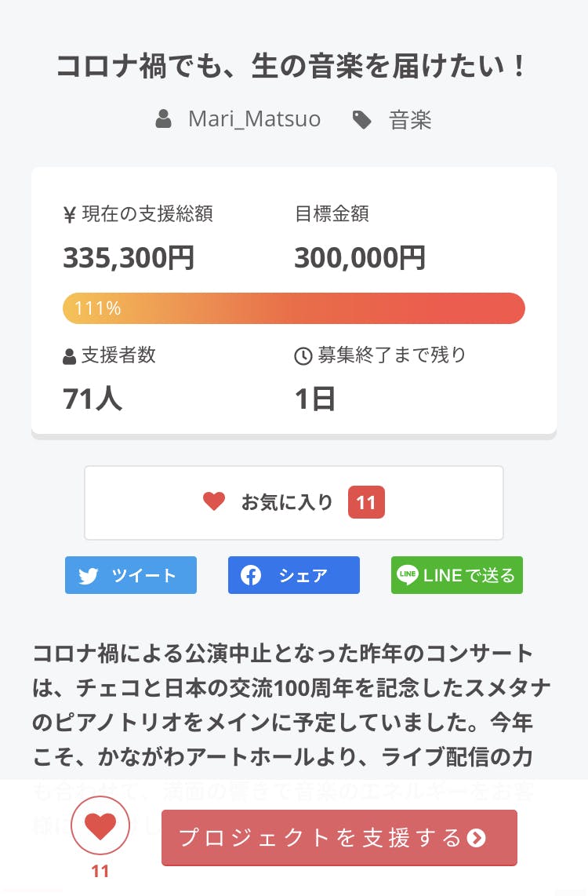Click the arrow icon on the support button

[476, 838]
